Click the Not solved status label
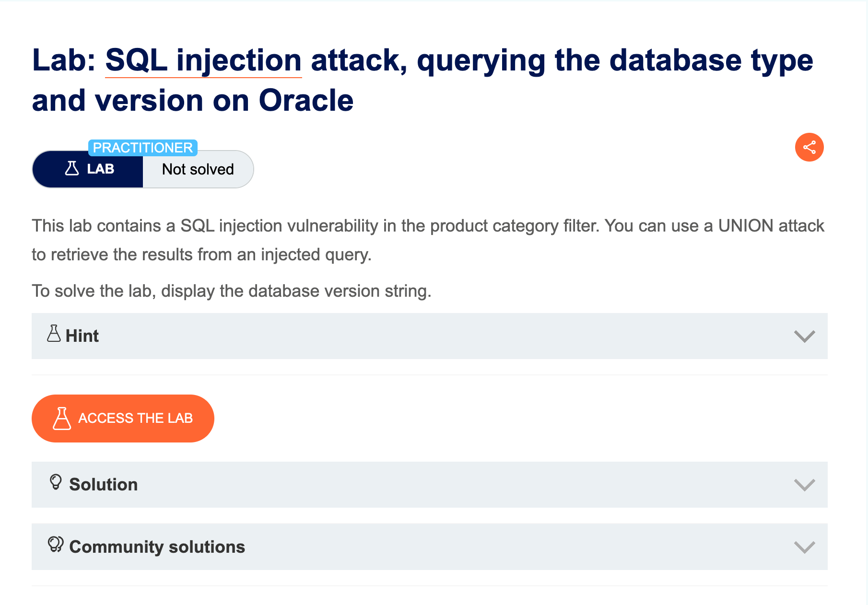Screen dimensions: 868x605 coord(198,169)
